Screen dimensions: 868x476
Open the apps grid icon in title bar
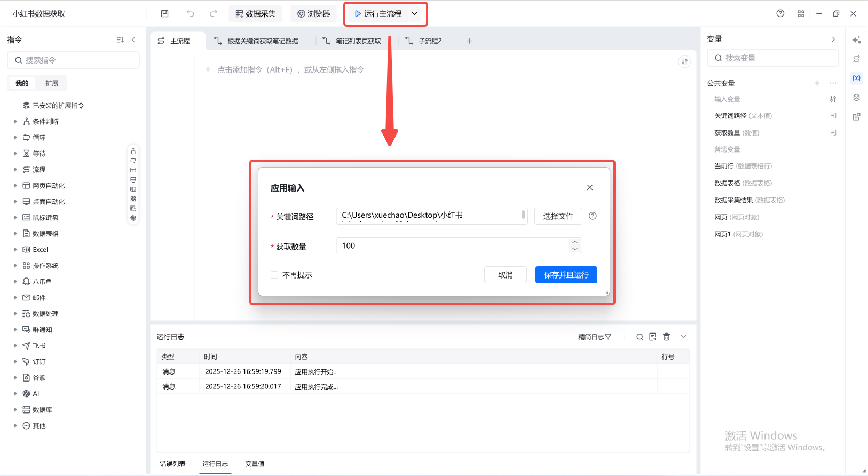[x=801, y=14]
